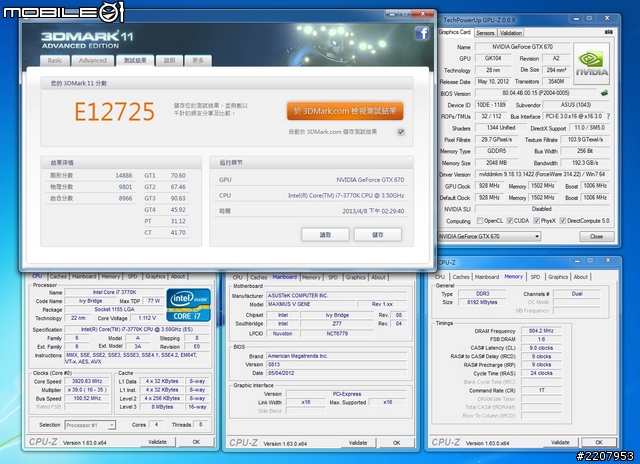Close the 3DMark 11 window
Viewport: 640px width, 464px height.
(x=422, y=14)
